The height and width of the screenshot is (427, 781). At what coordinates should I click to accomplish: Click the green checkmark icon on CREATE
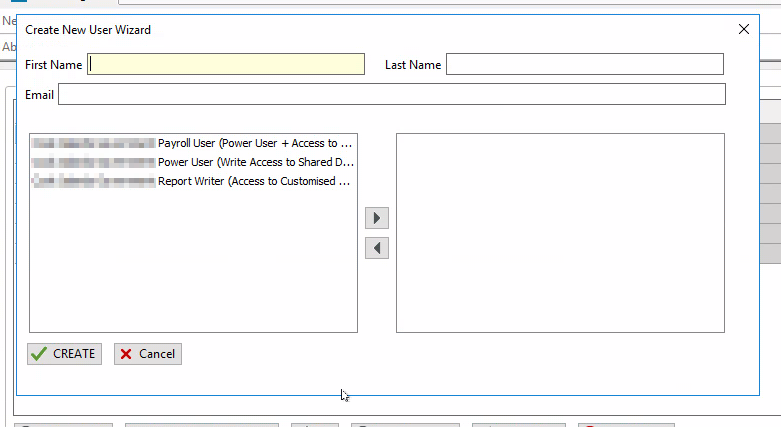click(x=39, y=354)
